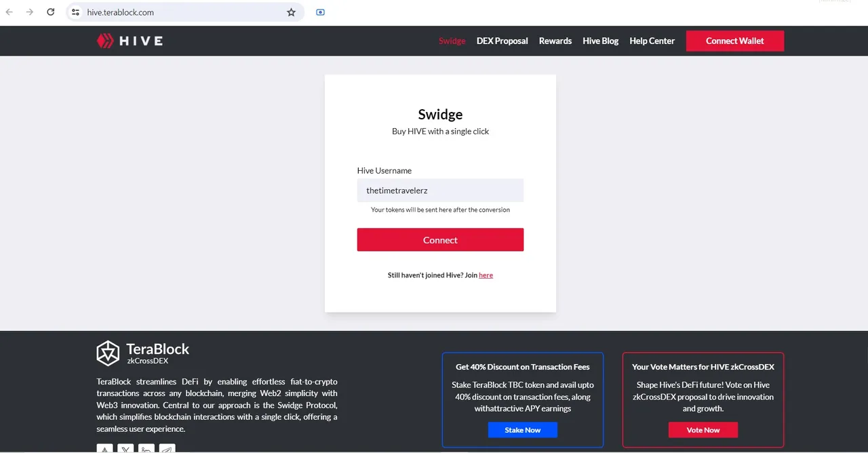
Task: Click the red Connect button
Action: tap(440, 240)
